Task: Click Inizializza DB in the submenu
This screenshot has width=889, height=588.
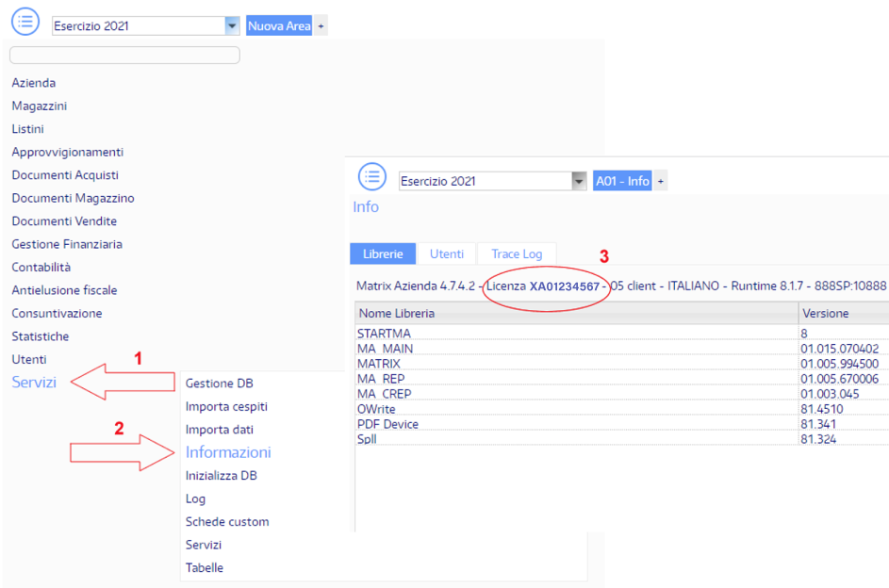Action: click(x=221, y=476)
